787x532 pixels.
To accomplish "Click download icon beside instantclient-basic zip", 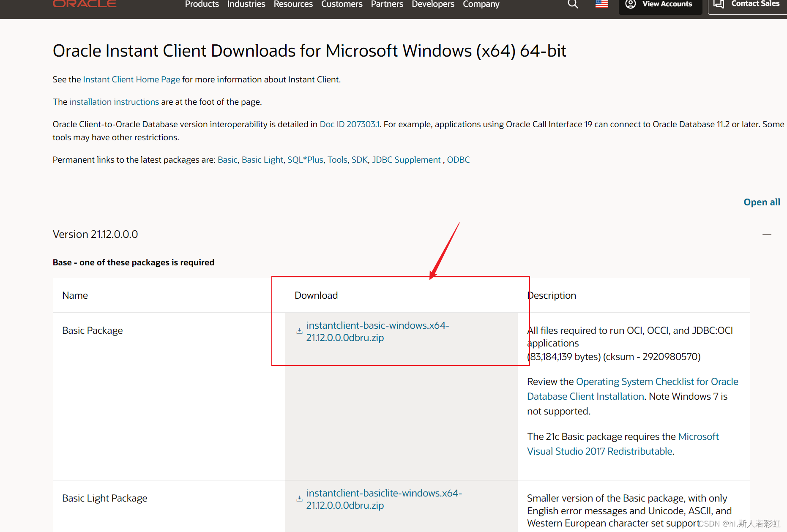I will pyautogui.click(x=299, y=331).
